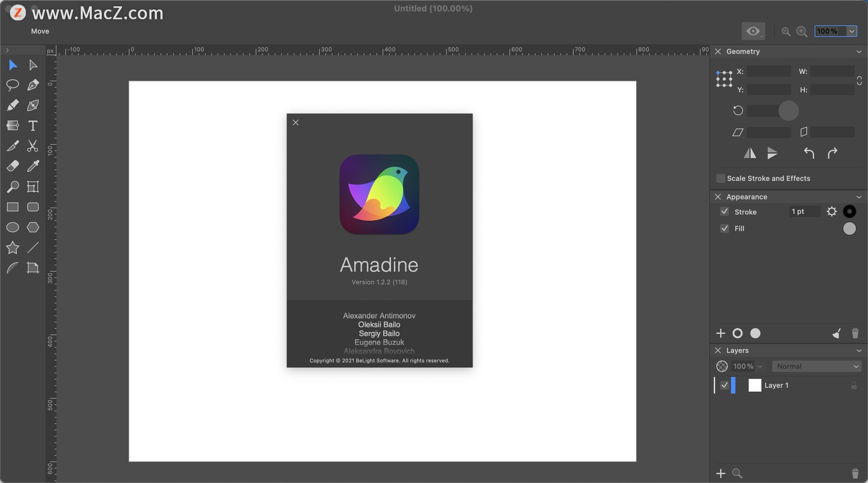Open Stroke settings gear

click(x=831, y=211)
